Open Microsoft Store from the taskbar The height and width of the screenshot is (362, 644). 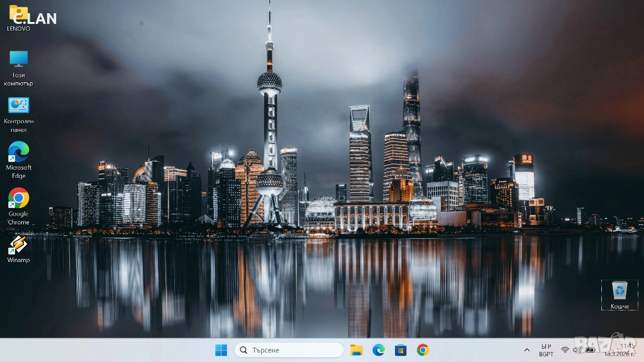coord(401,350)
